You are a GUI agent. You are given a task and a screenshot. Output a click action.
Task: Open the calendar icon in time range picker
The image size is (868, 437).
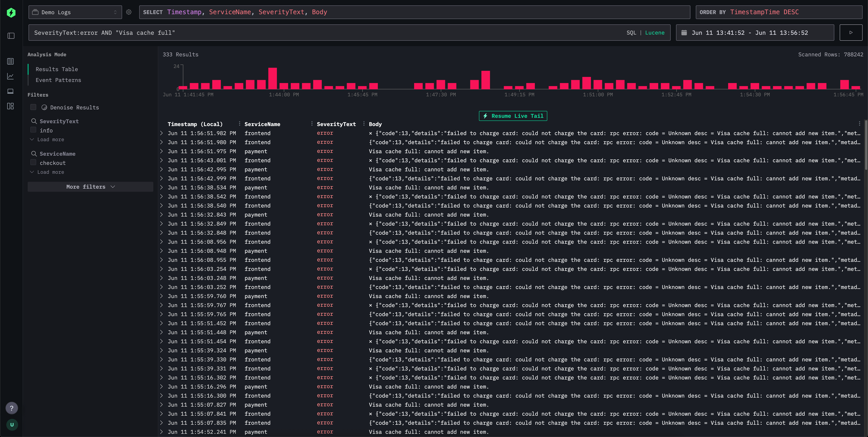(684, 32)
